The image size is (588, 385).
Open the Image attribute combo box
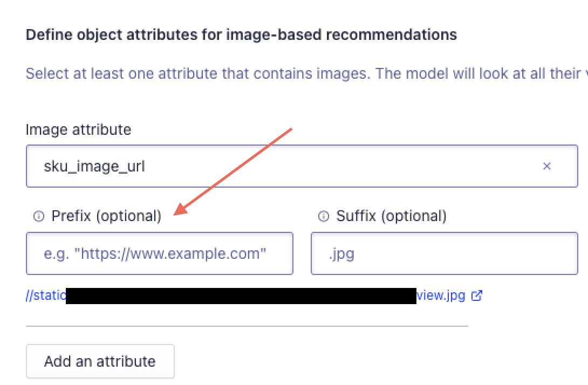tap(302, 166)
